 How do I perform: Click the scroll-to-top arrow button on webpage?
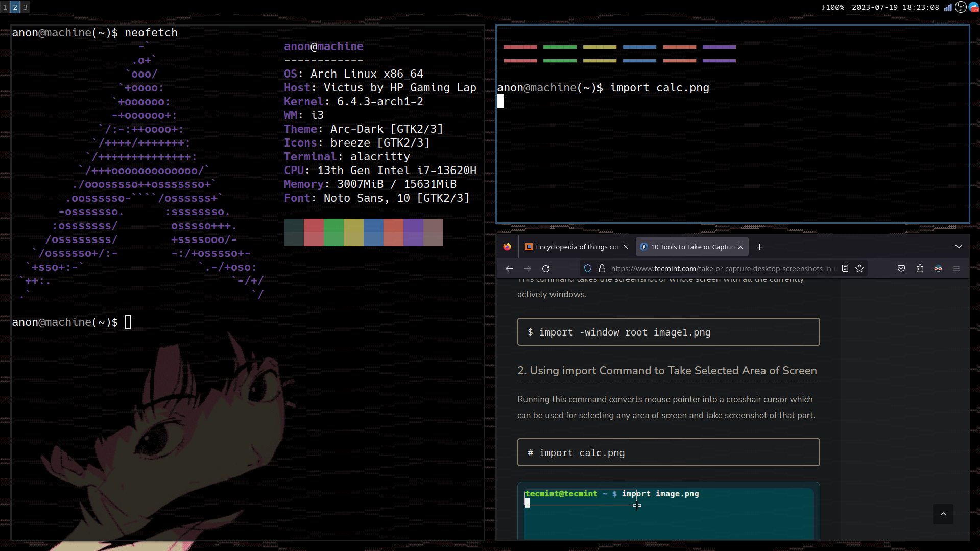click(943, 514)
